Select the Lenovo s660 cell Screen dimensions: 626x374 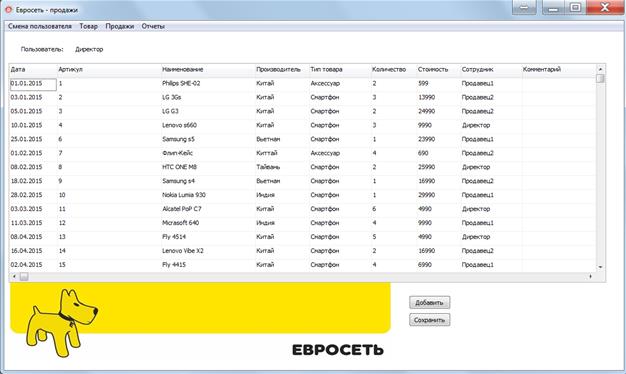[x=208, y=125]
